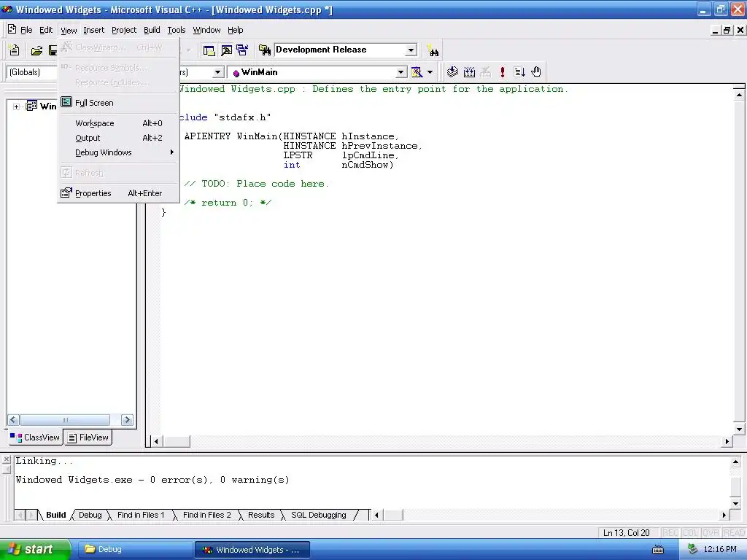The image size is (747, 560).
Task: Click the Properties menu item icon
Action: pyautogui.click(x=66, y=192)
